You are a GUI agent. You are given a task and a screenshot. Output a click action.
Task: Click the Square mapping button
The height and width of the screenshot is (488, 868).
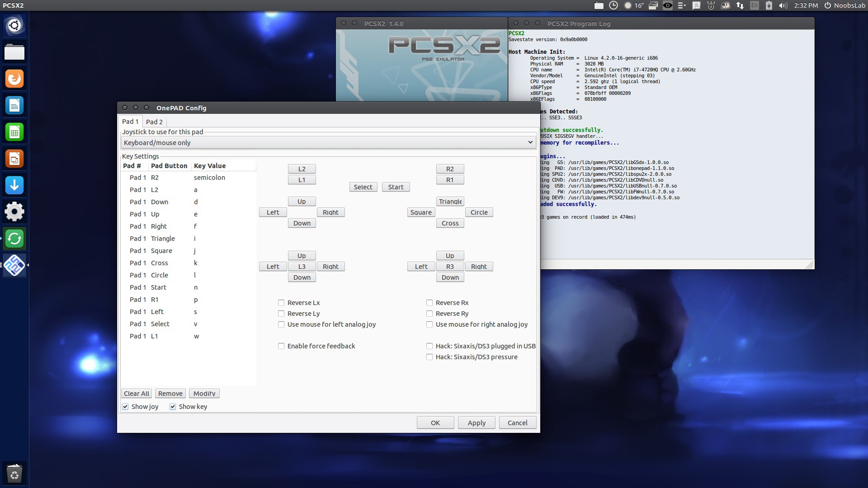coord(421,212)
